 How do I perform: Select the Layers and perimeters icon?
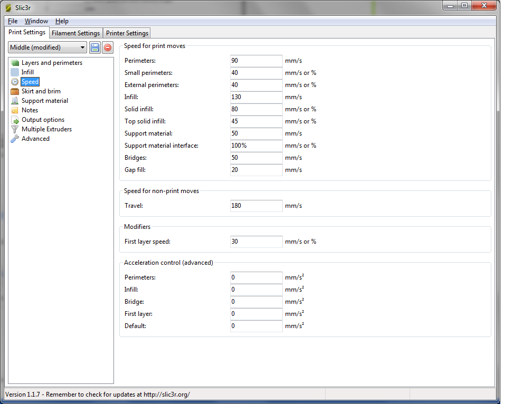[x=15, y=63]
